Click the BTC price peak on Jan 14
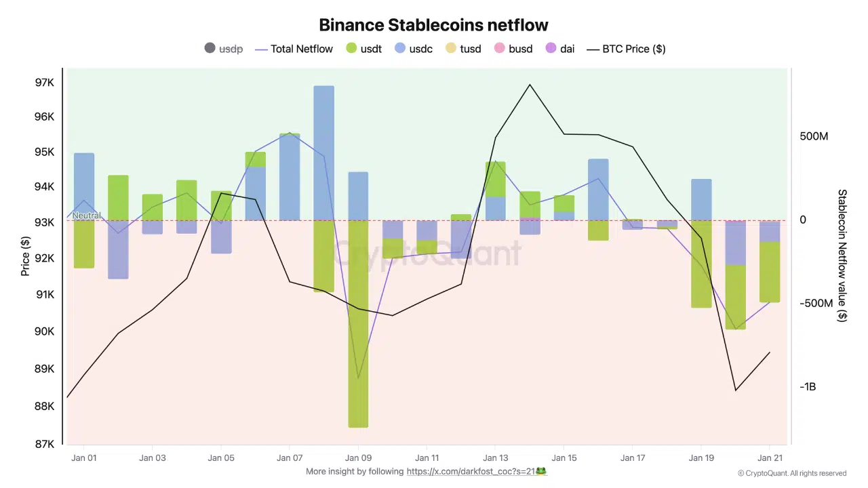The width and height of the screenshot is (868, 488). click(x=530, y=85)
